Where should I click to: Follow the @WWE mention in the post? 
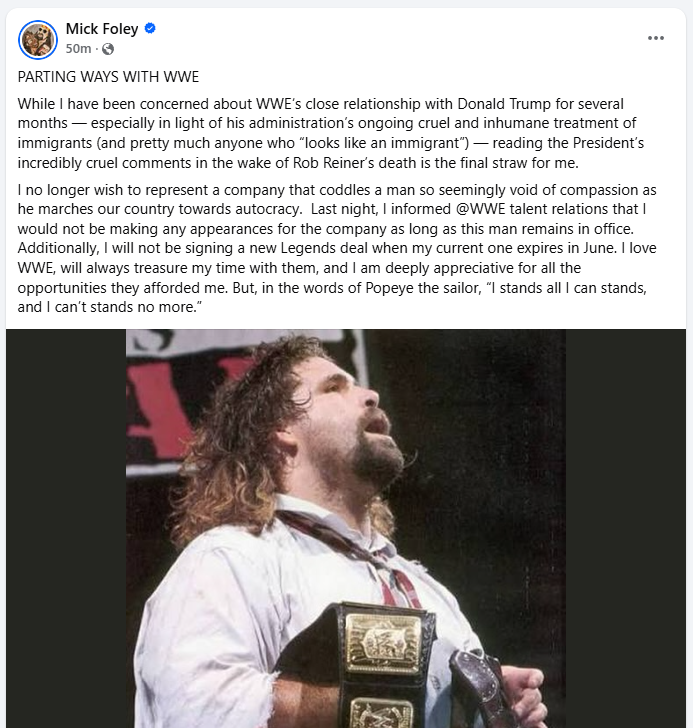pos(480,209)
